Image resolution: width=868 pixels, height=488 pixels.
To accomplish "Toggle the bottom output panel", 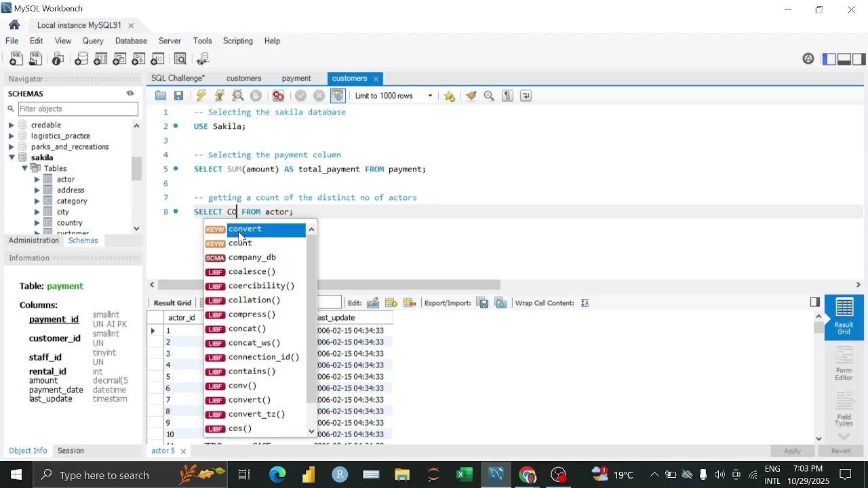I will click(844, 59).
